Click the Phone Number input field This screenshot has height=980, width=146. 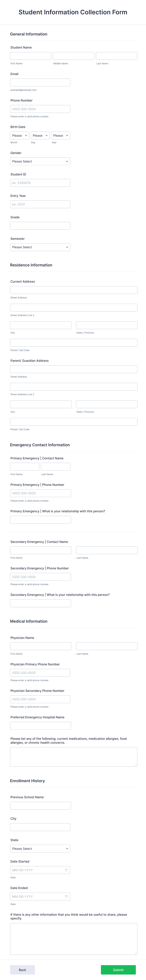(40, 108)
